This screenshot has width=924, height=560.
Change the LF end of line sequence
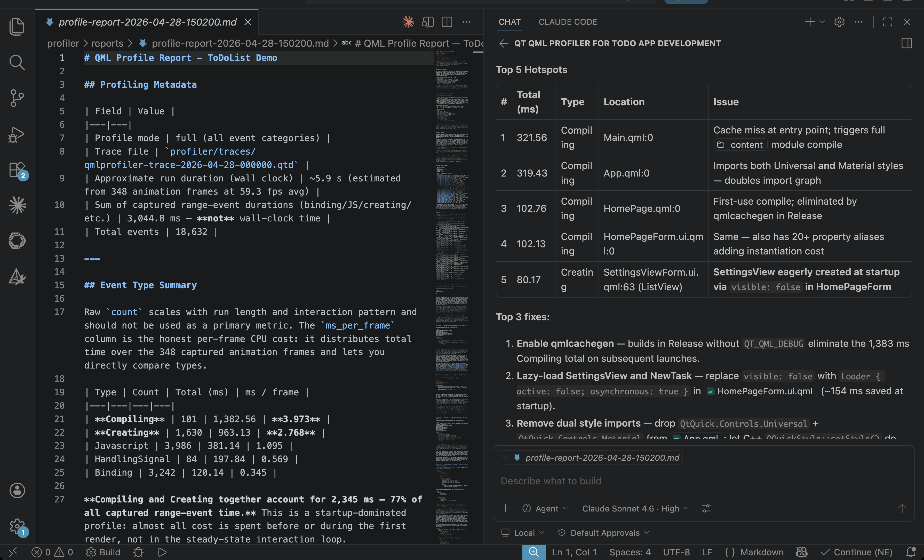tap(706, 552)
